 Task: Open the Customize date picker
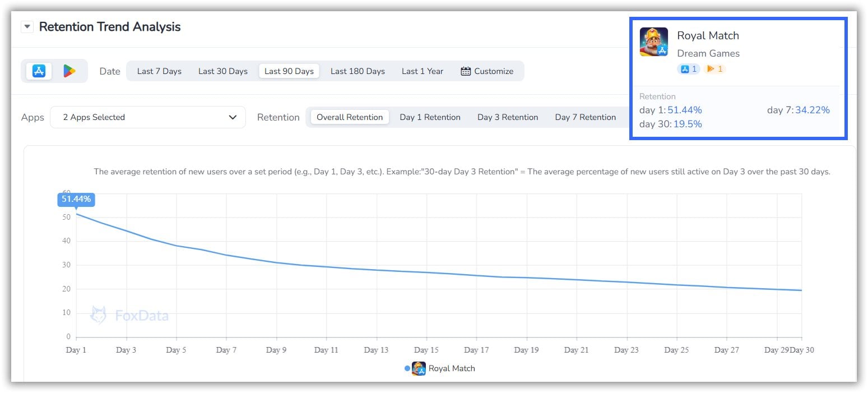coord(487,71)
